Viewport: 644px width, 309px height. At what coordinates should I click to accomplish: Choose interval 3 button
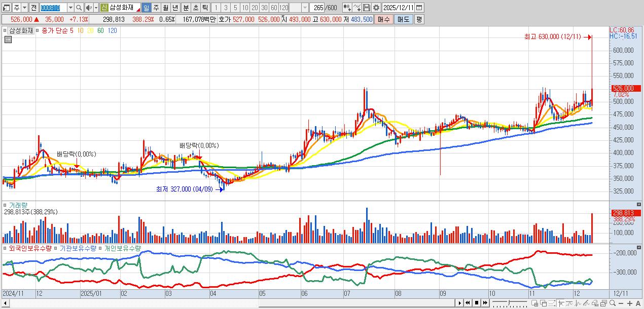(x=225, y=8)
